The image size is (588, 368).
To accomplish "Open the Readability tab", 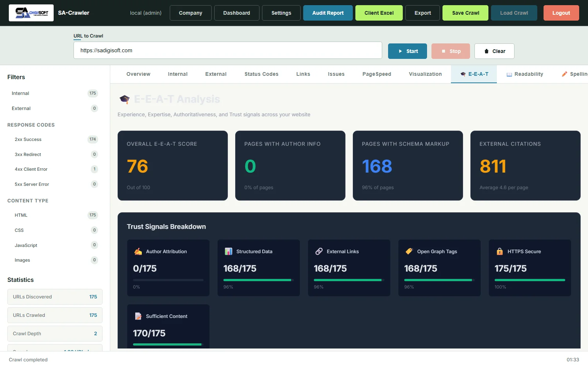I will pos(525,74).
